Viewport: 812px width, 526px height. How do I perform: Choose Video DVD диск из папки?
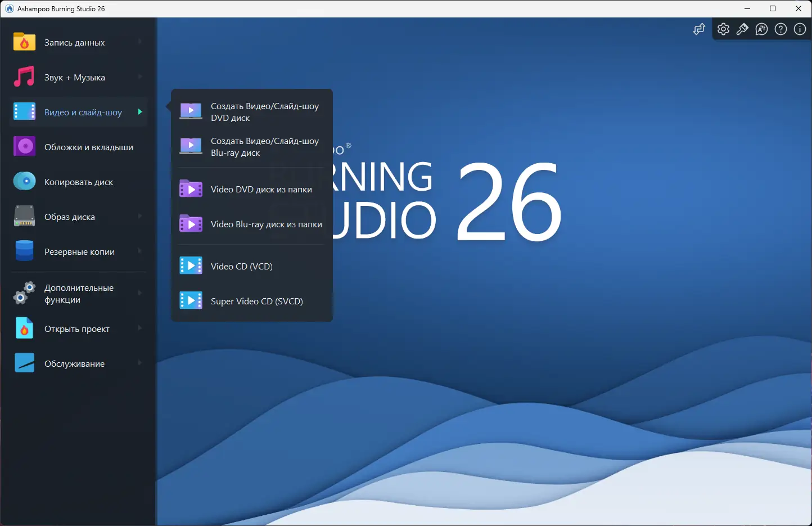(252, 189)
